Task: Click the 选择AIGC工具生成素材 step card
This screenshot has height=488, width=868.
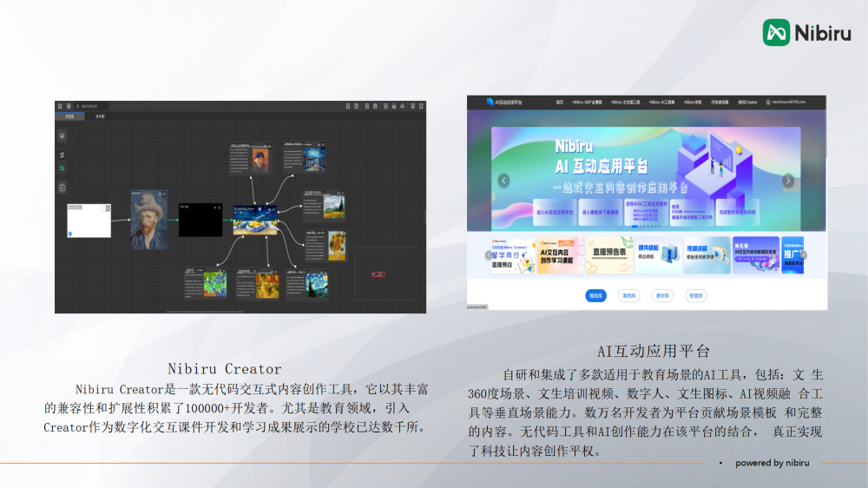Action: point(646,213)
